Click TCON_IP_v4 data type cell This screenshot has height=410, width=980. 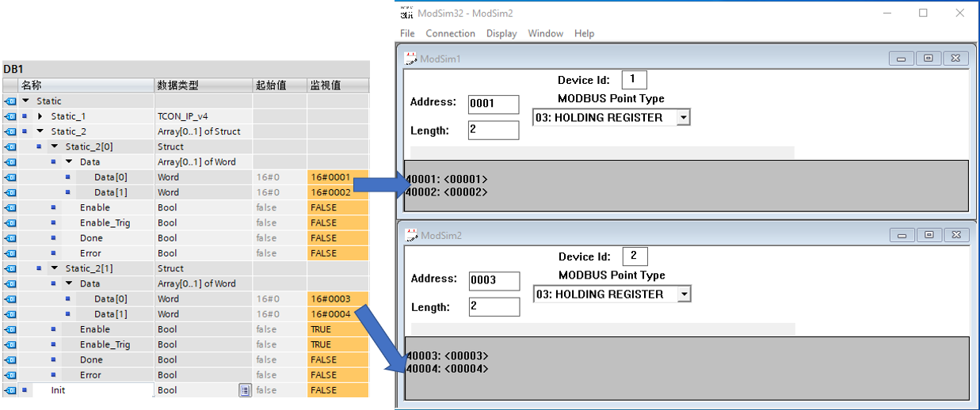[x=204, y=116]
